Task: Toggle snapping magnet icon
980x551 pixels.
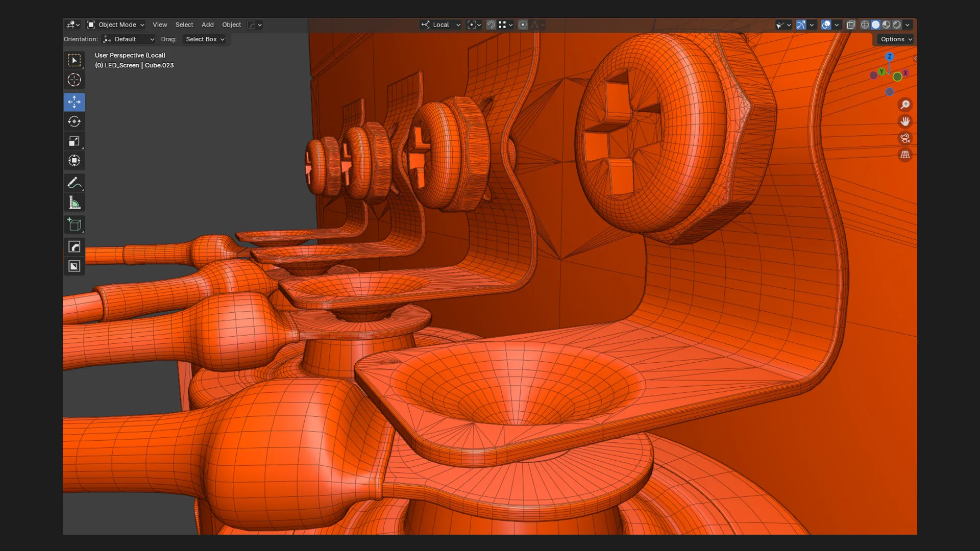Action: pos(491,24)
